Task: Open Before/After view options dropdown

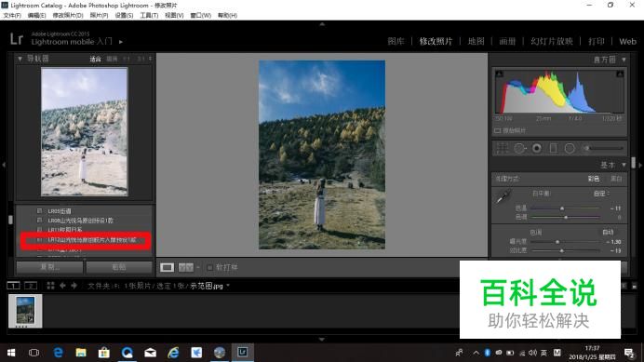Action: pos(198,267)
